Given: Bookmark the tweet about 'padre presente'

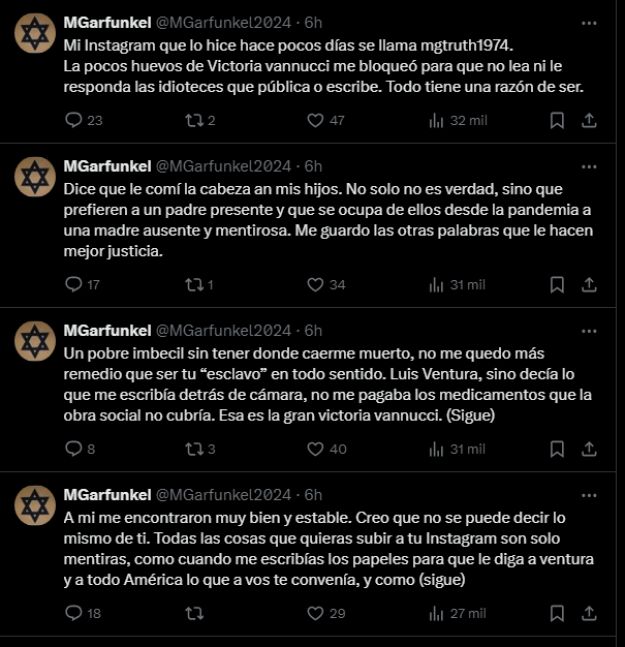Looking at the screenshot, I should click(x=557, y=285).
